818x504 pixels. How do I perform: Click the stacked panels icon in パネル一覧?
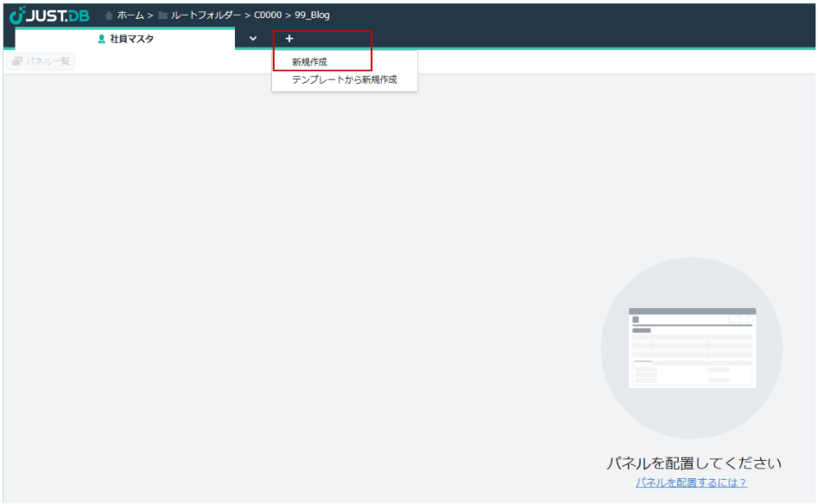click(16, 62)
